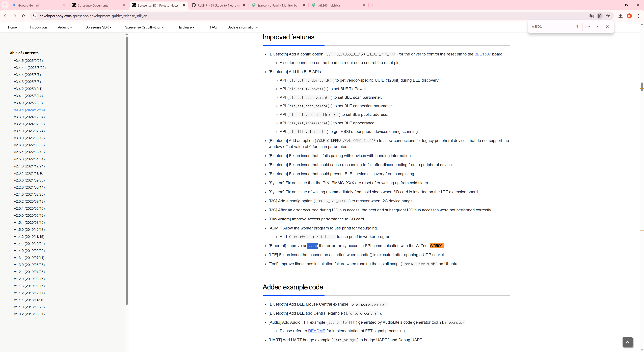
Task: Expand the Arduino dropdown menu
Action: (65, 27)
